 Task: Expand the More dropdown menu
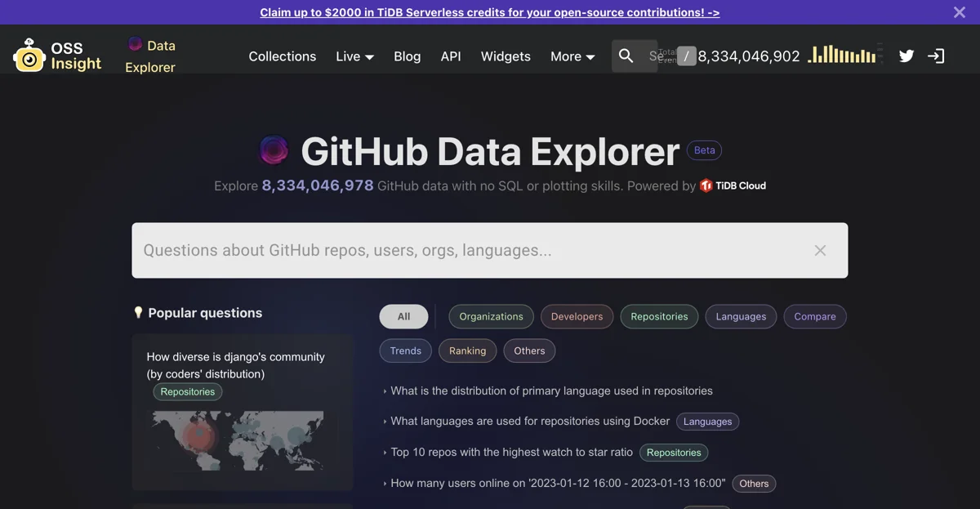[x=572, y=56]
